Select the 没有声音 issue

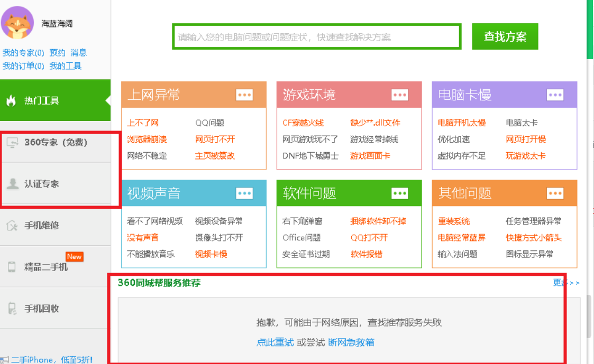click(142, 238)
